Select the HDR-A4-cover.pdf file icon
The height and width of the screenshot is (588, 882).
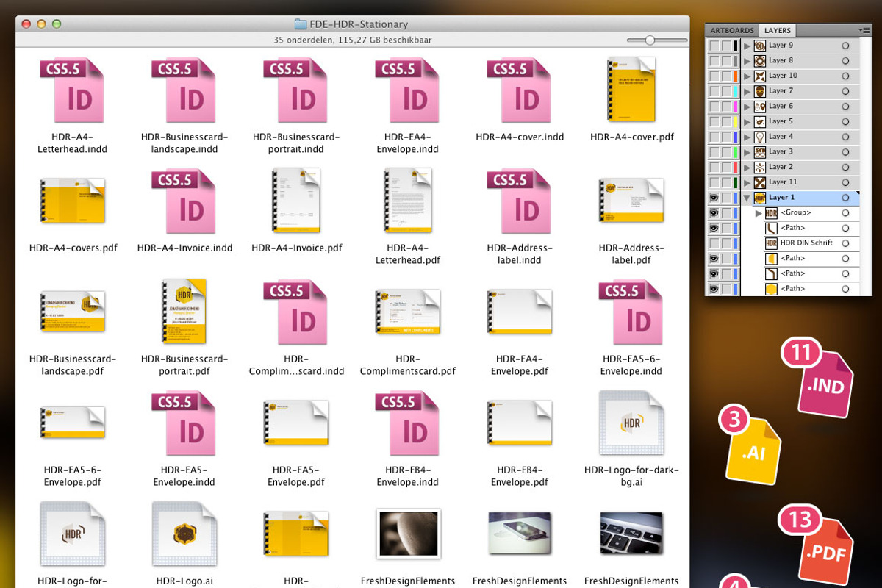pyautogui.click(x=632, y=90)
